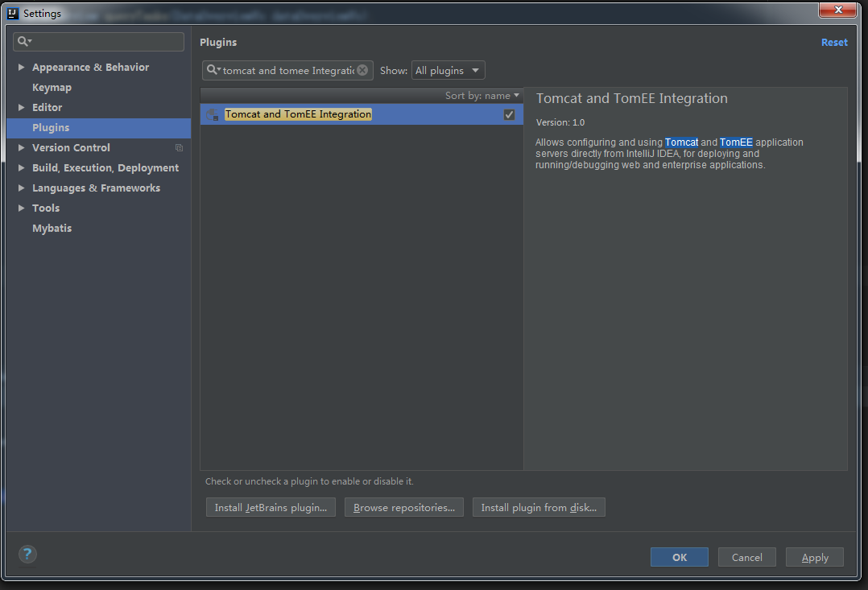Open the Mybatis settings page
The width and height of the screenshot is (868, 590).
click(52, 228)
